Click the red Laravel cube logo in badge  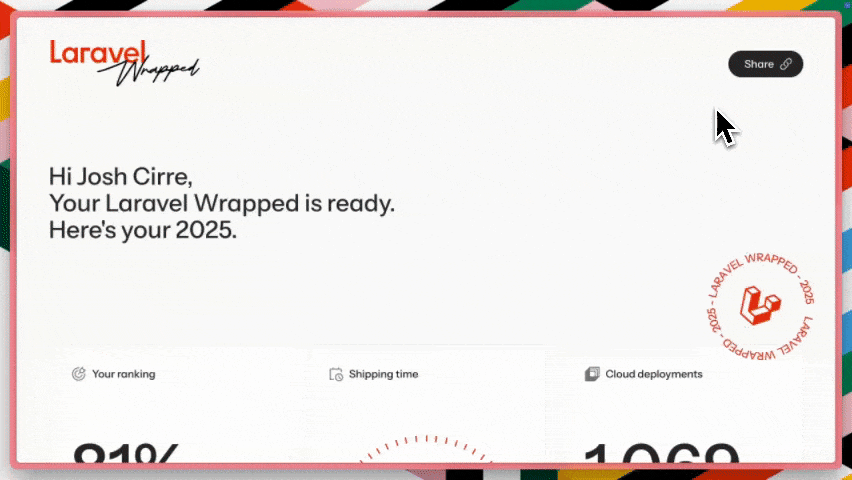[x=760, y=304]
